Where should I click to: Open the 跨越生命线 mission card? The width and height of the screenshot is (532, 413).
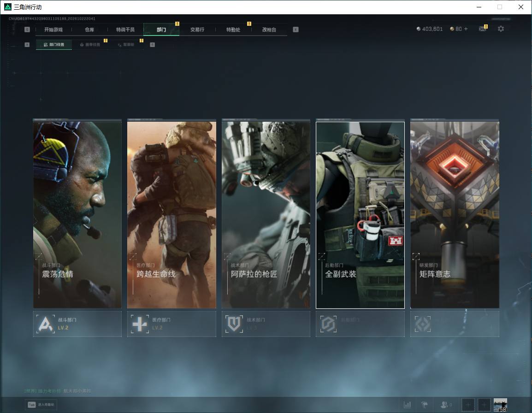tap(171, 215)
